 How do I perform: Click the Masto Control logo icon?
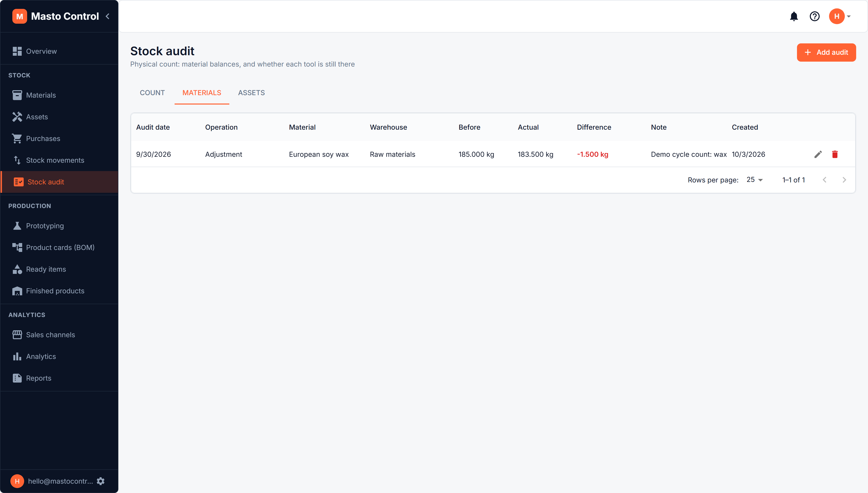pyautogui.click(x=20, y=16)
